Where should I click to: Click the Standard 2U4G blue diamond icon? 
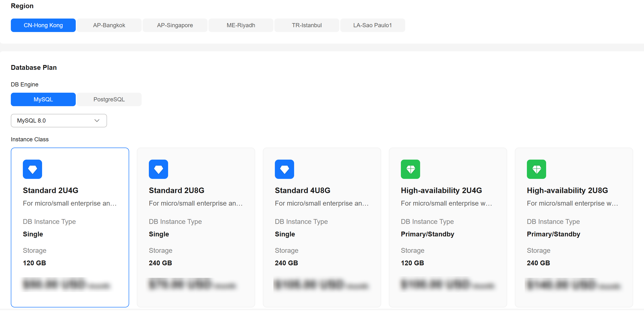tap(32, 169)
